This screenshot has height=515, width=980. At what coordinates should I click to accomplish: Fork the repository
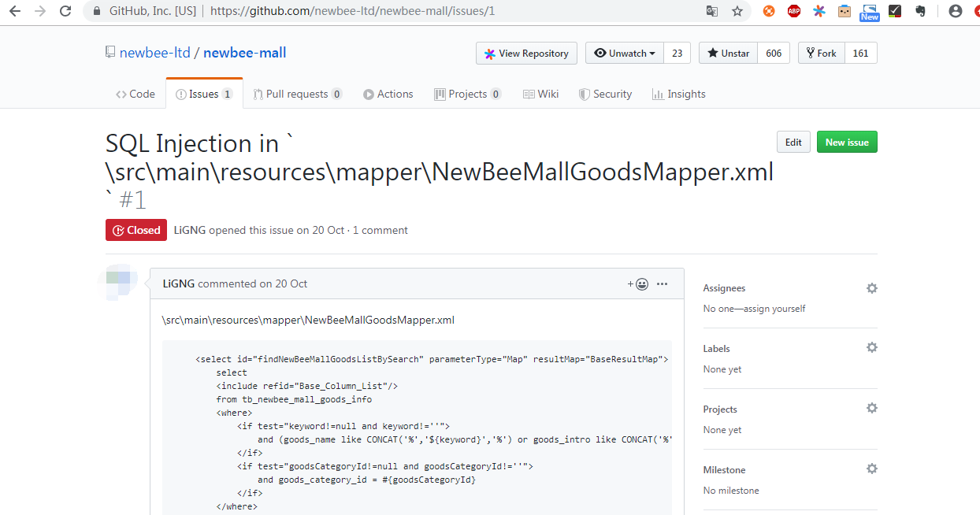(x=822, y=53)
